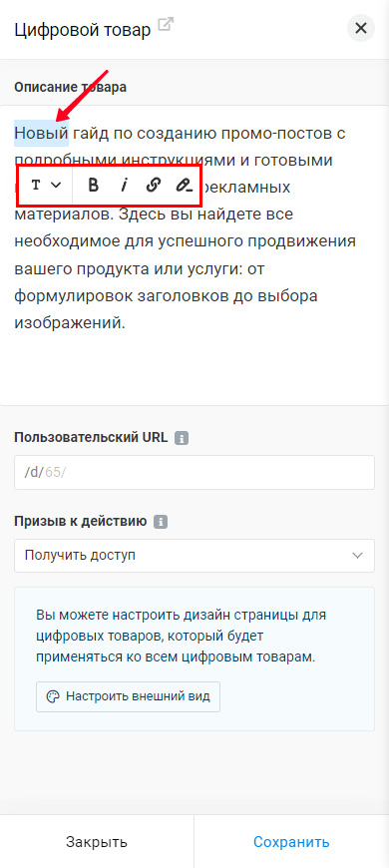Viewport: 389px width, 868px height.
Task: Click the palette icon in Настроить внешний вид
Action: tap(52, 696)
